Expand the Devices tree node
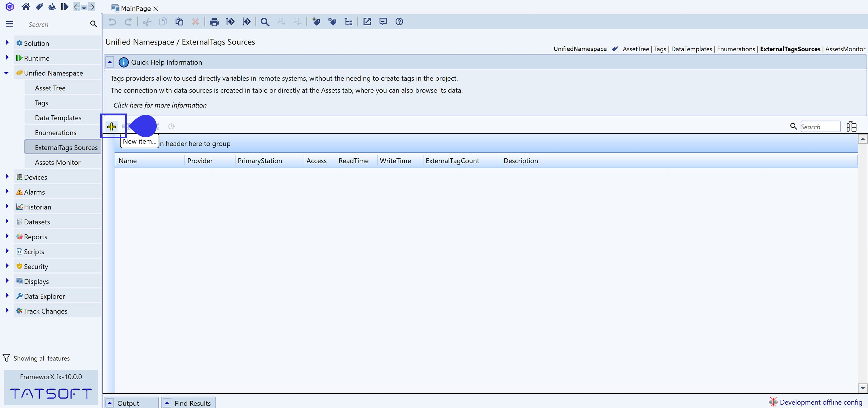 pyautogui.click(x=7, y=176)
